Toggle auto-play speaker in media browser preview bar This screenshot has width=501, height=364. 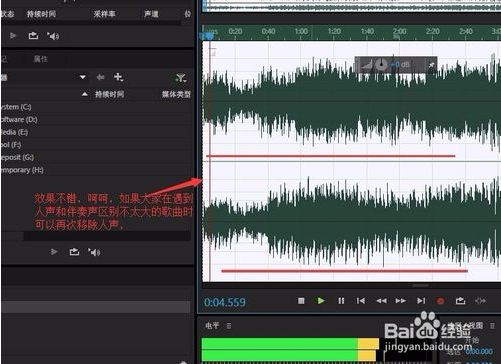click(x=94, y=252)
